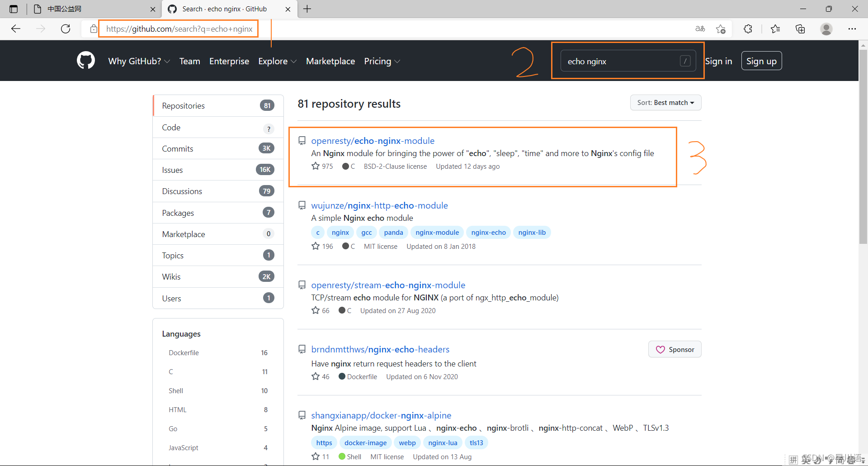
Task: Select Code filter in sidebar
Action: [x=218, y=128]
